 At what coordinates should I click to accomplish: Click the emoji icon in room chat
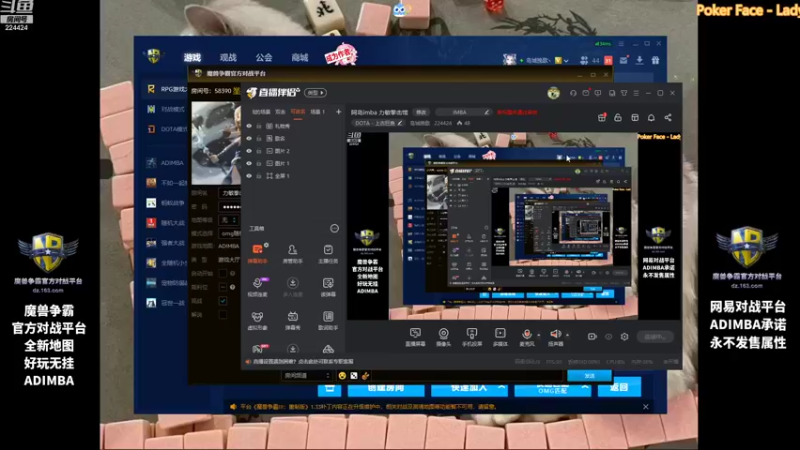[x=342, y=376]
